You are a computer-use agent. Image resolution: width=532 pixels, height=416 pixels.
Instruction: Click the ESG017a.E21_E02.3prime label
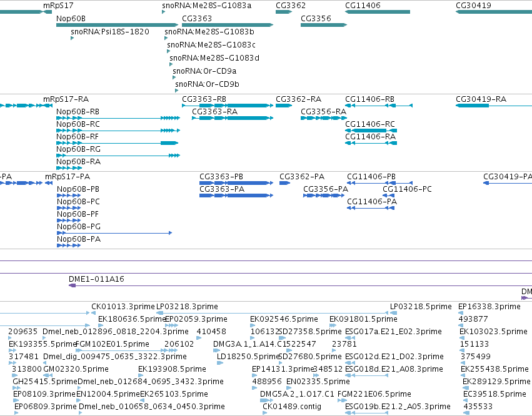pos(394,332)
